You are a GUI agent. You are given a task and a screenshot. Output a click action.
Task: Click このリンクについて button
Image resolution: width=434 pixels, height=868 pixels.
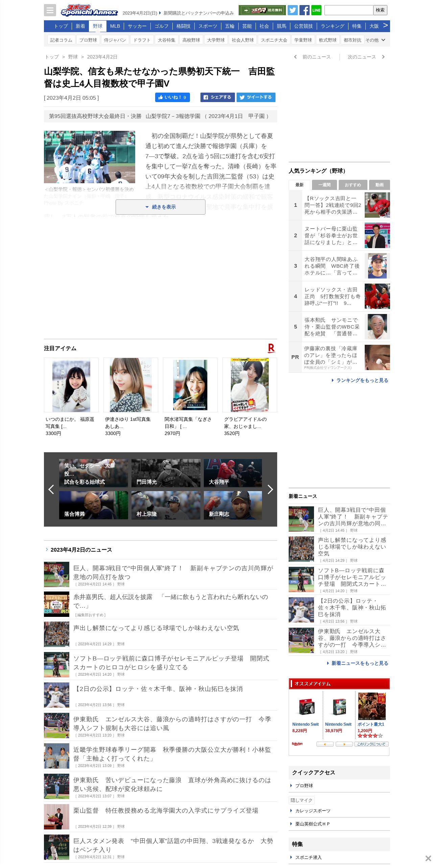(371, 744)
